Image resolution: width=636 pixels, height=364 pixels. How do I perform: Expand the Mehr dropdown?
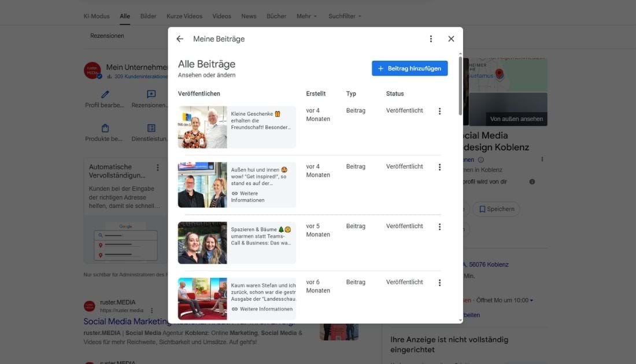point(306,16)
